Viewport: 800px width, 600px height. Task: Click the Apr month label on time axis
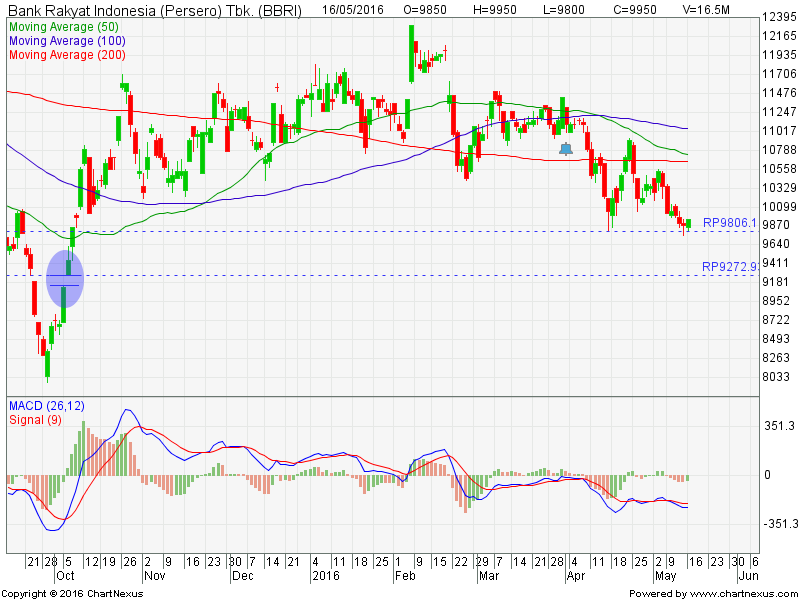[576, 576]
